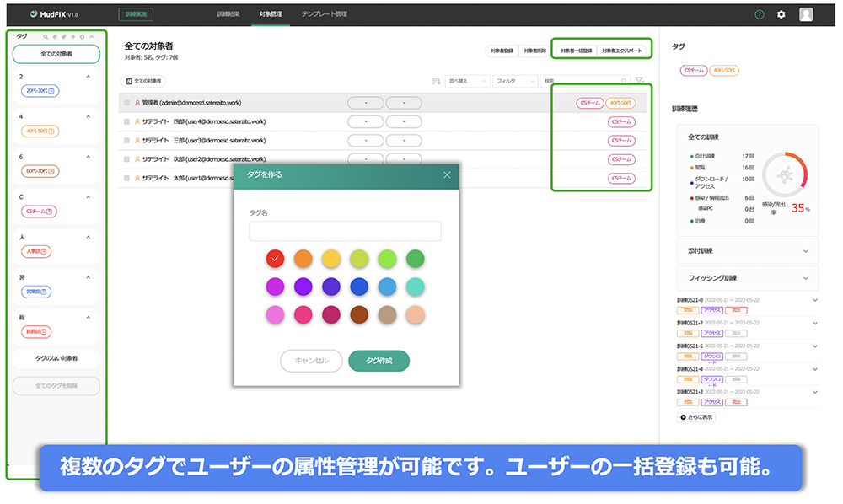Open the help question mark icon

(760, 14)
